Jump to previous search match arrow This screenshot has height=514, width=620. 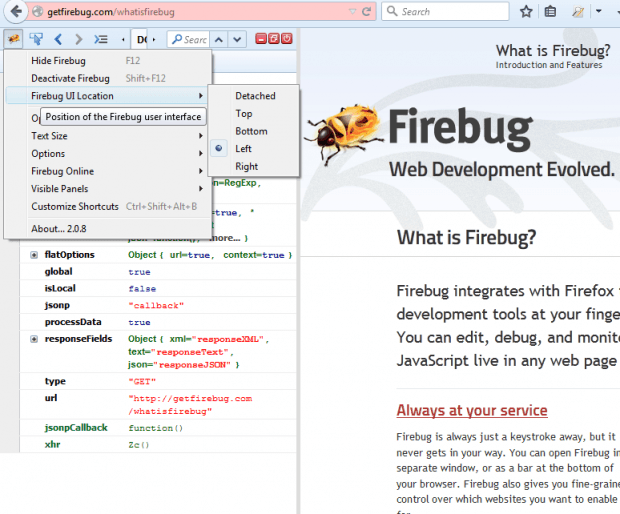(219, 39)
